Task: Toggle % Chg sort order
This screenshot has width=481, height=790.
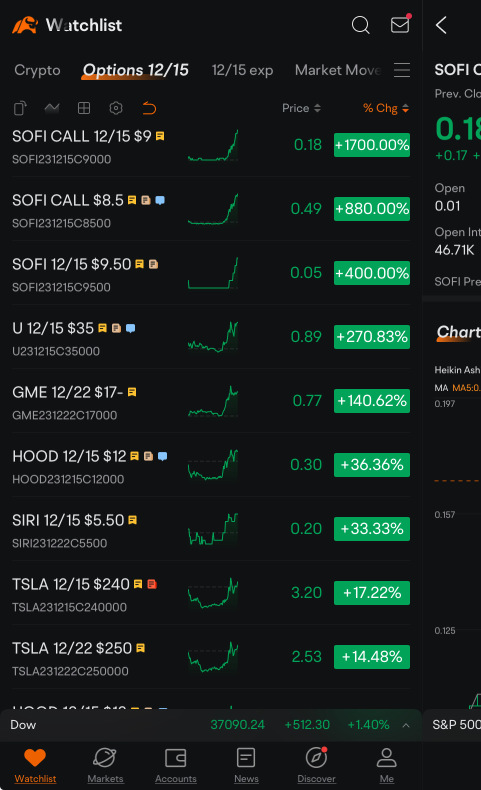Action: click(386, 108)
